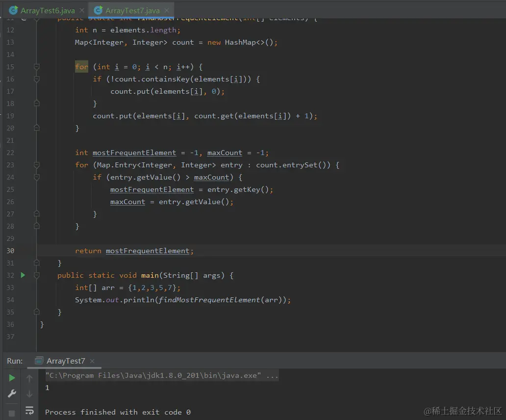Click 'Process finished with exit code 0' text
Viewport: 506px width, 420px height.
118,412
